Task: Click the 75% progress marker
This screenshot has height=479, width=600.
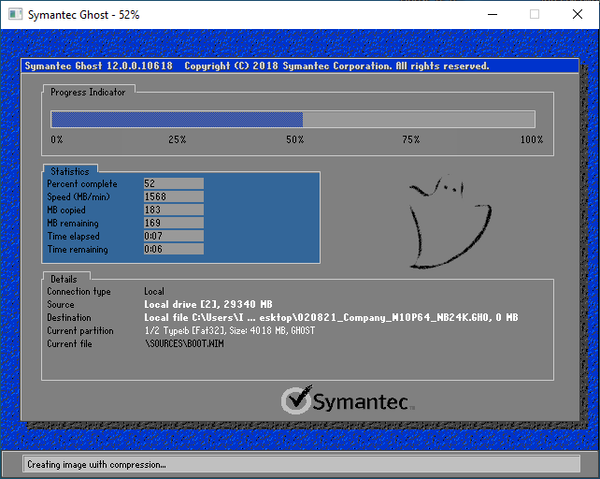Action: click(411, 140)
